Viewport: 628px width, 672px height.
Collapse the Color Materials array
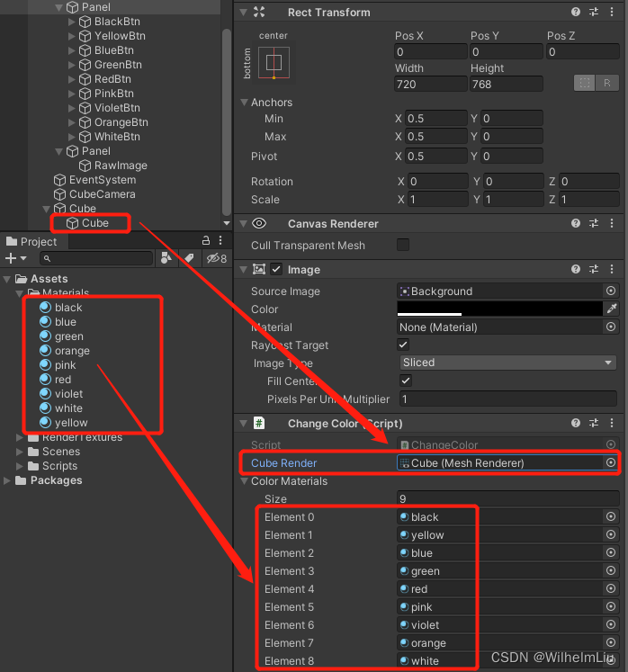pos(245,481)
